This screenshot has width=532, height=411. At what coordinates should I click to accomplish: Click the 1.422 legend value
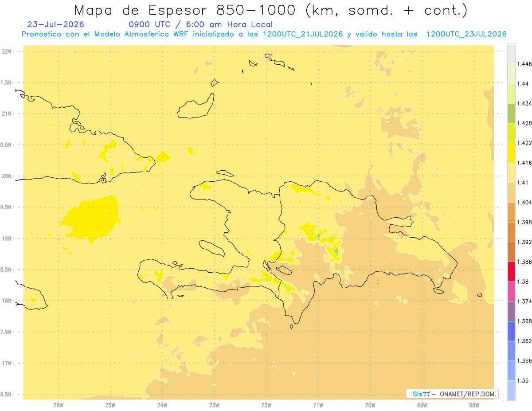(524, 143)
